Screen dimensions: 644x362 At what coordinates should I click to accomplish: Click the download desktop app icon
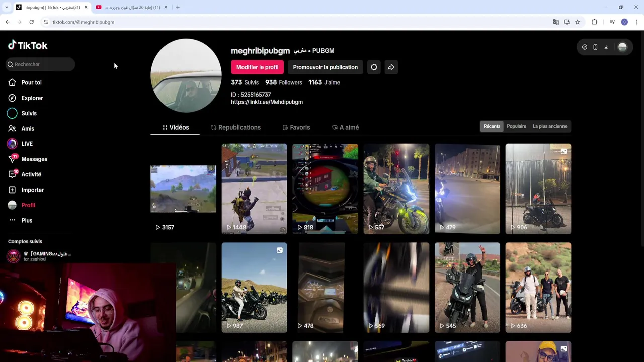(606, 47)
